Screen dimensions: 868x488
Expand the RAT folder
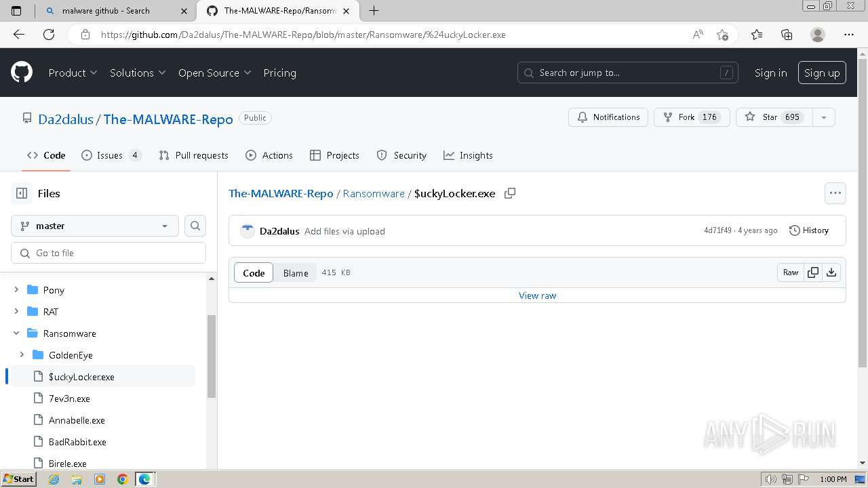click(x=16, y=312)
